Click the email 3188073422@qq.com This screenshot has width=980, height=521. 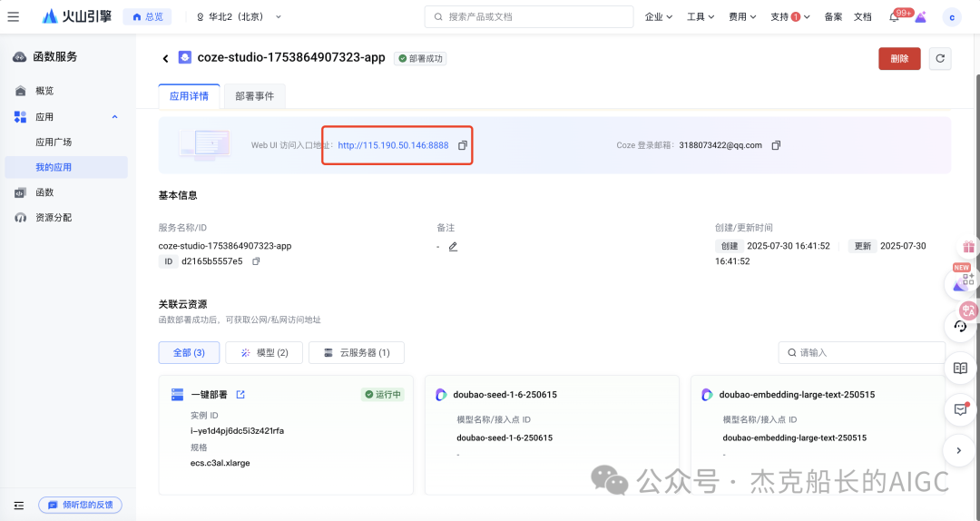click(720, 145)
